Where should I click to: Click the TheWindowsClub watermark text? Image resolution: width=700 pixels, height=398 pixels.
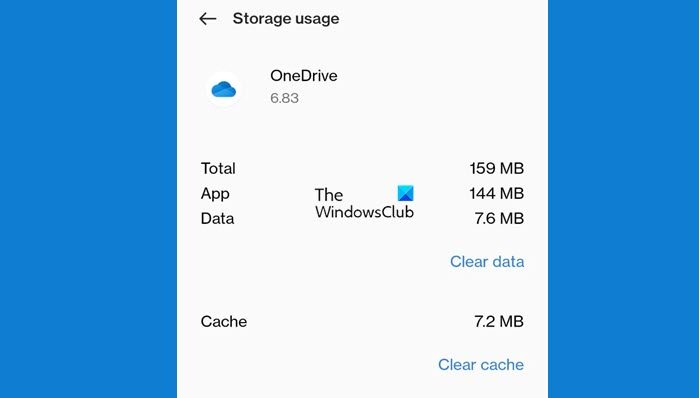(x=364, y=203)
